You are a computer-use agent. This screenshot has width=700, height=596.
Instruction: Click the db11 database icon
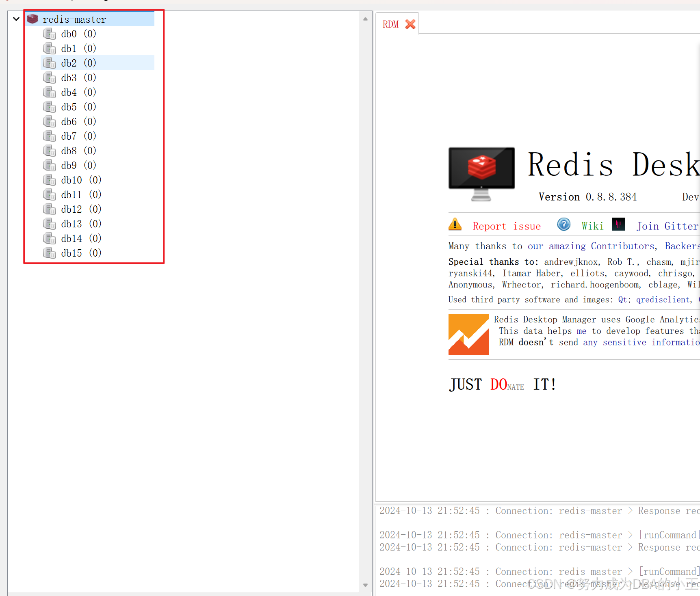click(50, 194)
